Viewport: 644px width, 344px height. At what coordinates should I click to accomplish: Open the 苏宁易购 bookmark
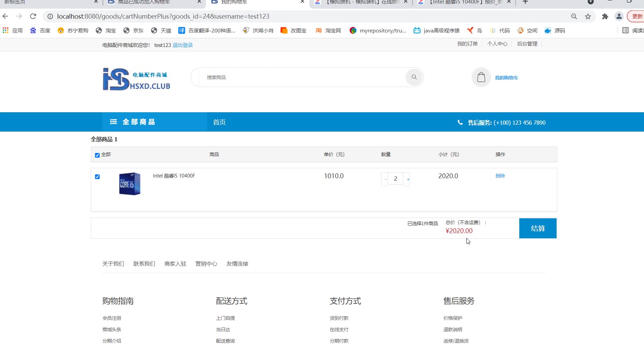[73, 30]
